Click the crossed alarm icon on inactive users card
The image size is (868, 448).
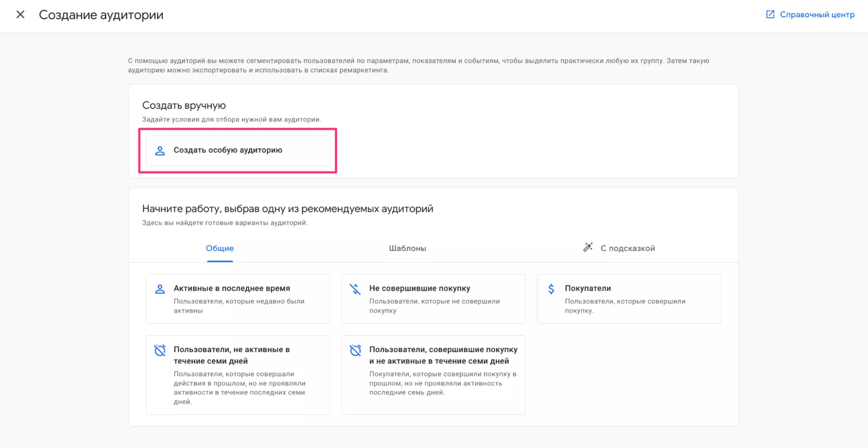click(x=160, y=350)
